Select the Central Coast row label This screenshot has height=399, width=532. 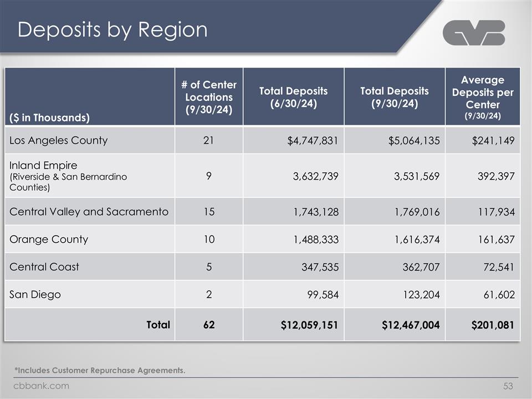[44, 267]
